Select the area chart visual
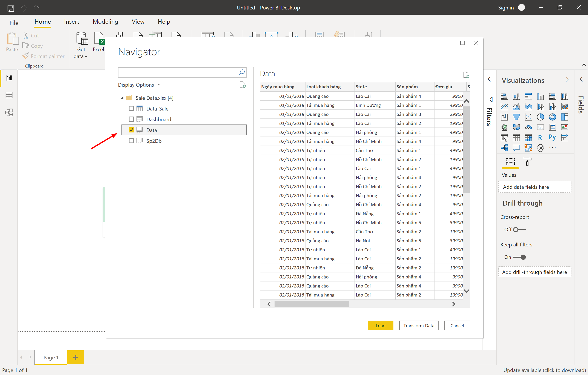The image size is (588, 375). click(x=516, y=107)
